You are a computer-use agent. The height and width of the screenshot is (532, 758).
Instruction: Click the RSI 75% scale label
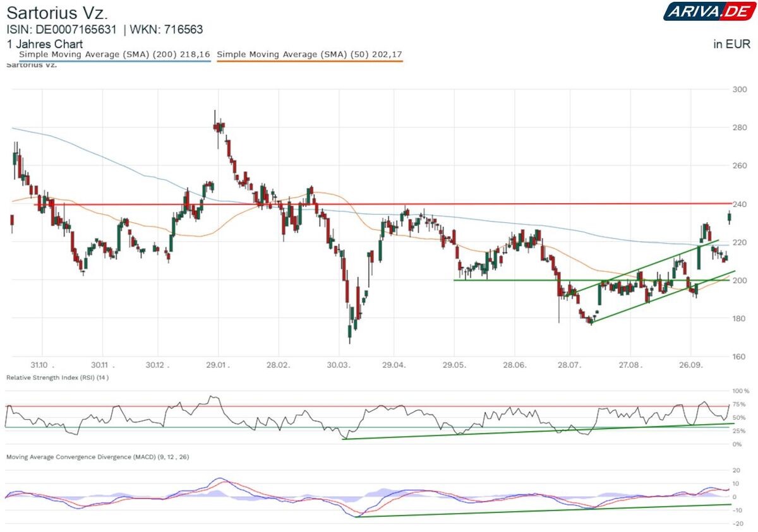click(740, 405)
